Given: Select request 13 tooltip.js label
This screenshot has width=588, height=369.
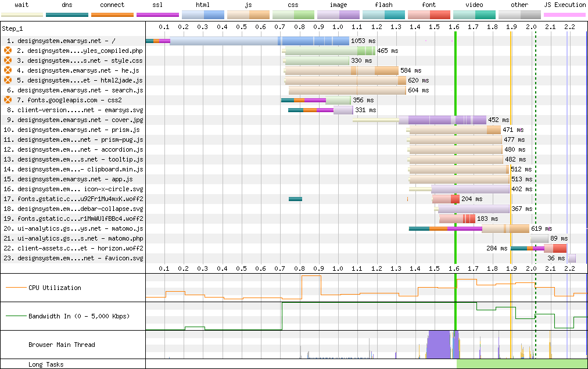Looking at the screenshot, I should click(73, 159).
